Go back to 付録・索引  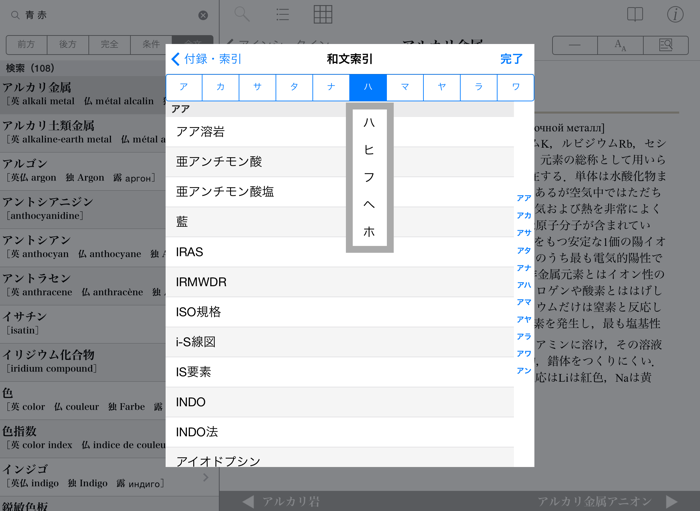pyautogui.click(x=207, y=59)
